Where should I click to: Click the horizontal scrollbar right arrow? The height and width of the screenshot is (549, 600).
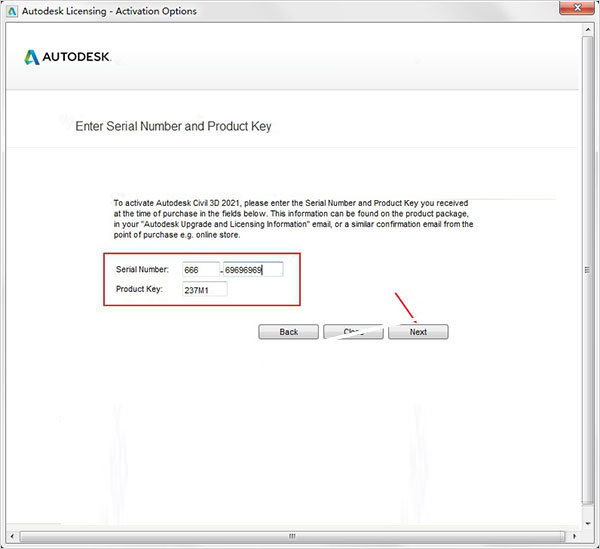pyautogui.click(x=574, y=536)
